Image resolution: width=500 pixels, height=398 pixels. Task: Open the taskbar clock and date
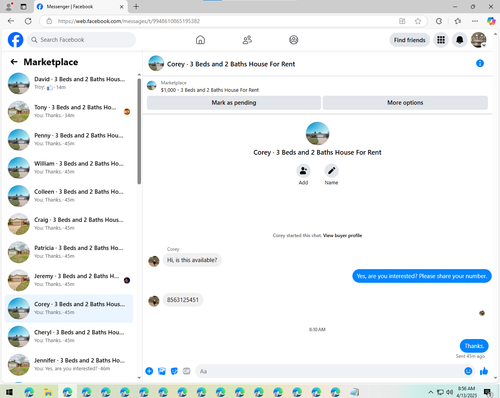pyautogui.click(x=466, y=392)
